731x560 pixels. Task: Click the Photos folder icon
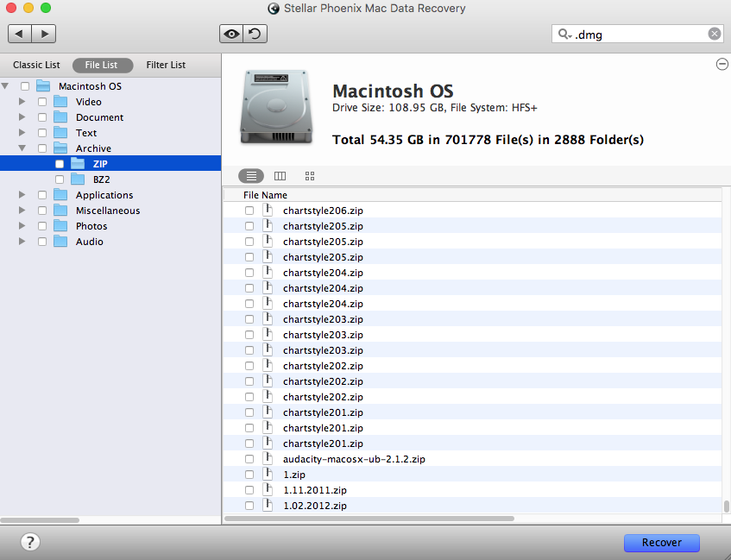click(x=60, y=226)
